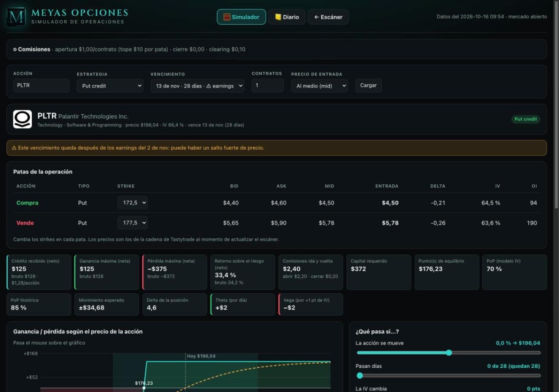Click the Meyas Opciones M logo
This screenshot has height=392, width=559.
17,17
